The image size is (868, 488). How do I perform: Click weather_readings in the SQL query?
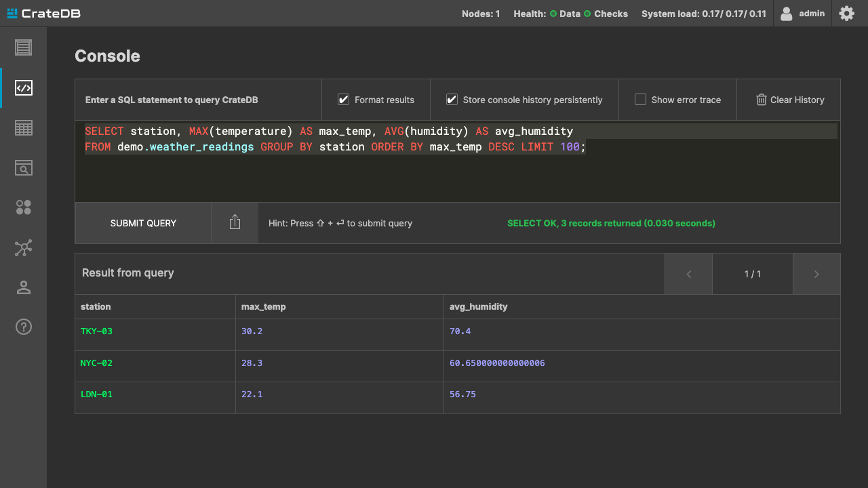[201, 147]
